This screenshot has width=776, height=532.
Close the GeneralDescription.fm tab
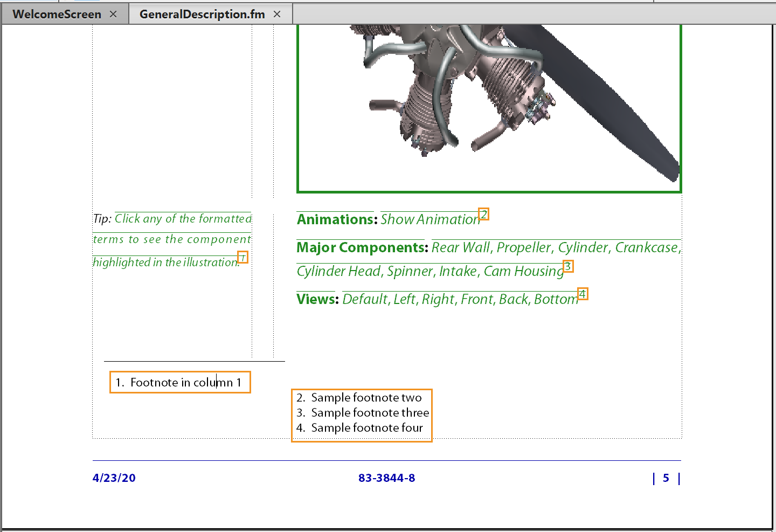pyautogui.click(x=277, y=14)
